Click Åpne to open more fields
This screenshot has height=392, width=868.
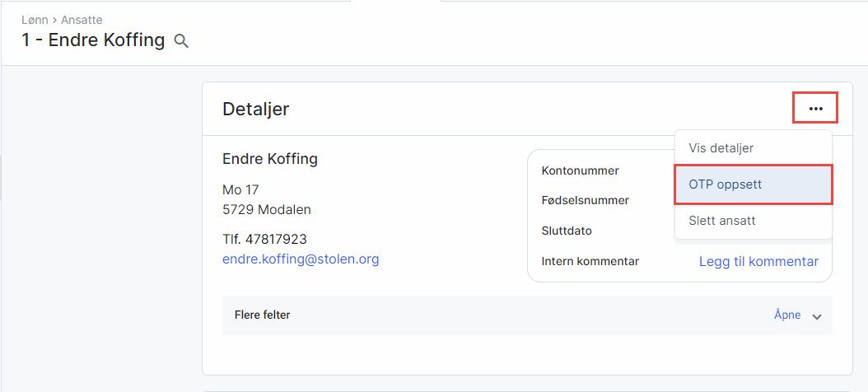787,315
